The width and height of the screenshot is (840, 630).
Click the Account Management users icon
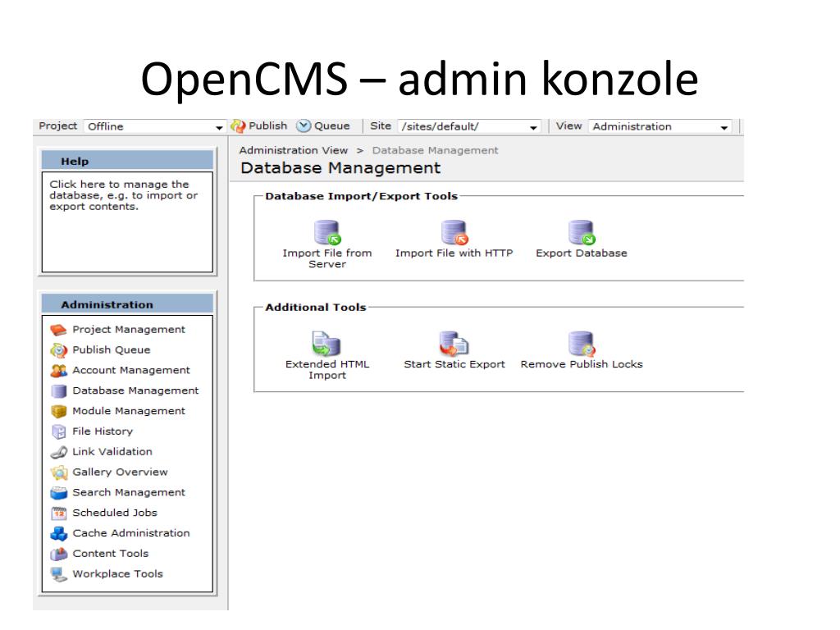(x=58, y=371)
